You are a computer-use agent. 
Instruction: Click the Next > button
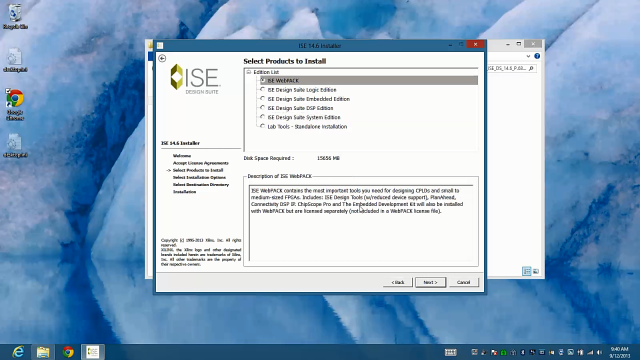(x=430, y=282)
